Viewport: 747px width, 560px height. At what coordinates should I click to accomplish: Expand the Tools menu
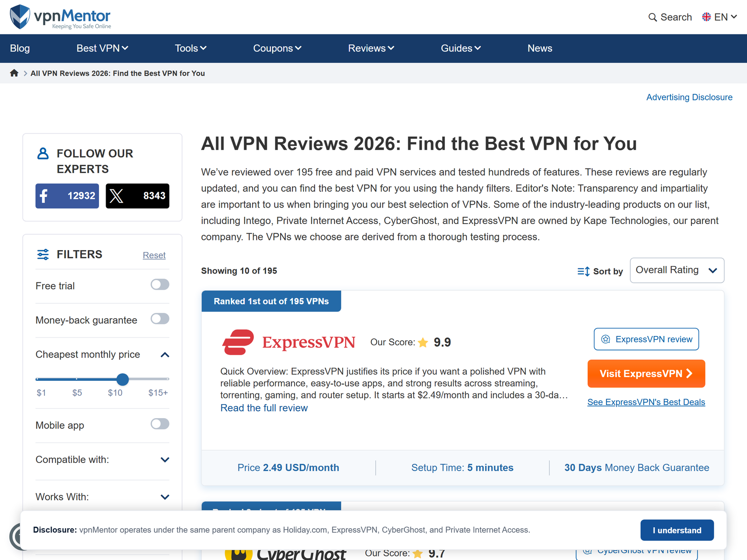[190, 48]
